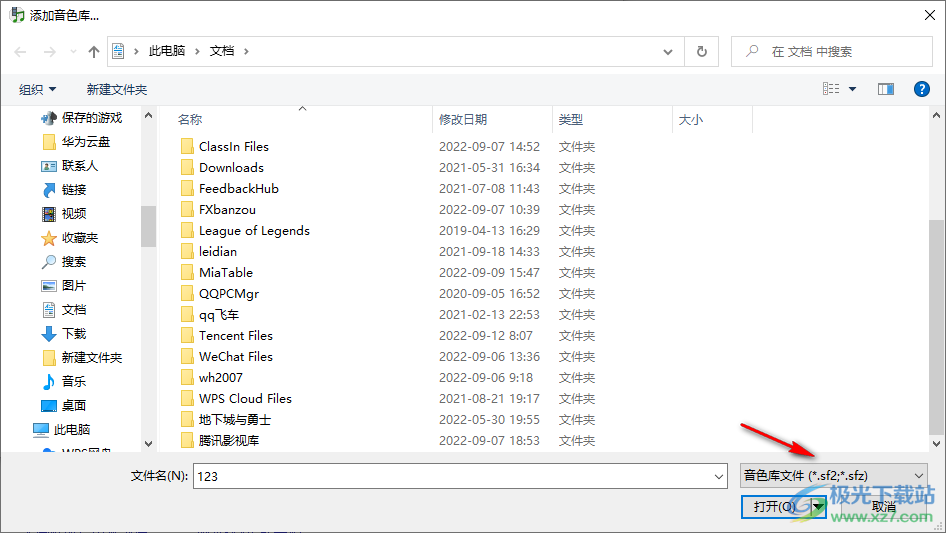Select the WPS Cloud Files folder icon
Viewport: 946px width, 533px height.
point(188,398)
